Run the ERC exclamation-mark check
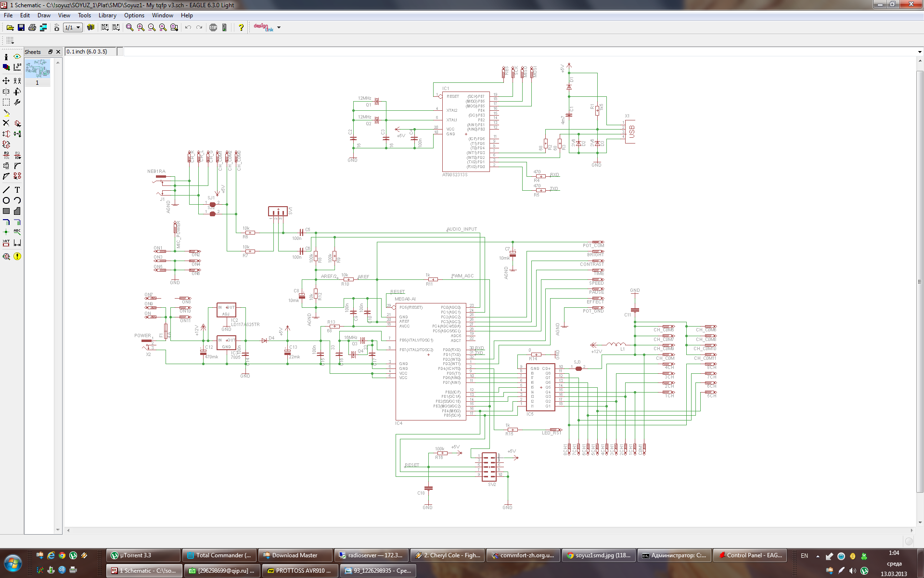This screenshot has width=924, height=578. tap(17, 256)
